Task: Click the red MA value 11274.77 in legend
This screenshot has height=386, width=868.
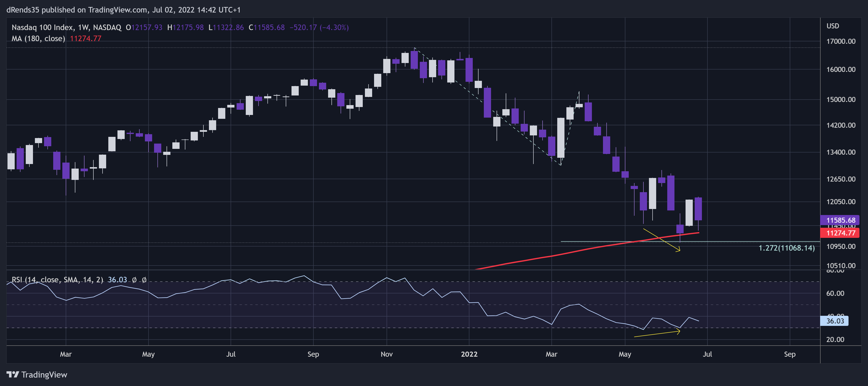Action: click(86, 38)
